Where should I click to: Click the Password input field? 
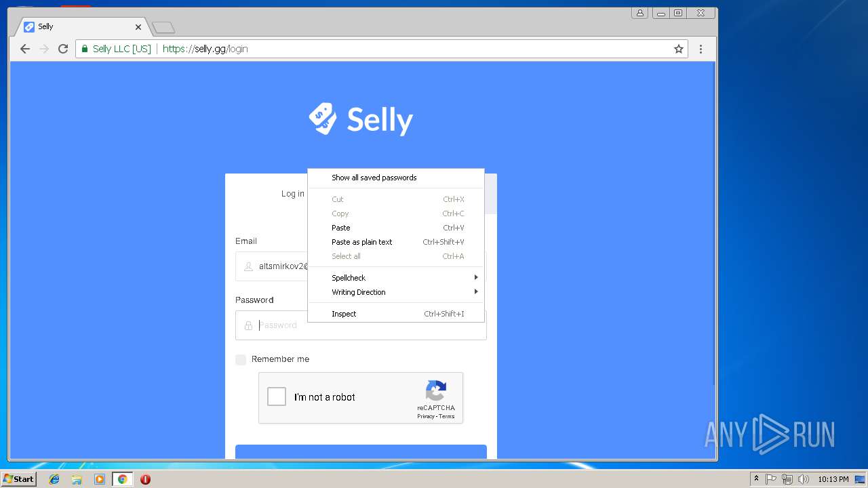click(361, 325)
